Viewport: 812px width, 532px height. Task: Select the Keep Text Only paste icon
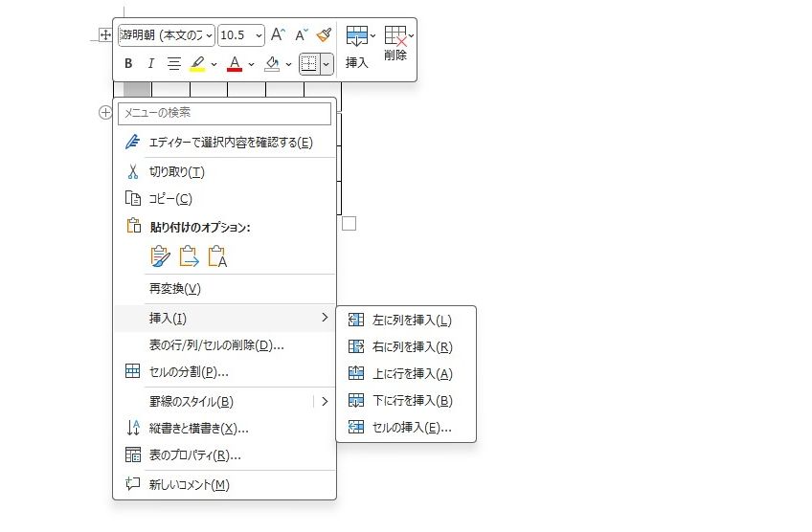(217, 256)
